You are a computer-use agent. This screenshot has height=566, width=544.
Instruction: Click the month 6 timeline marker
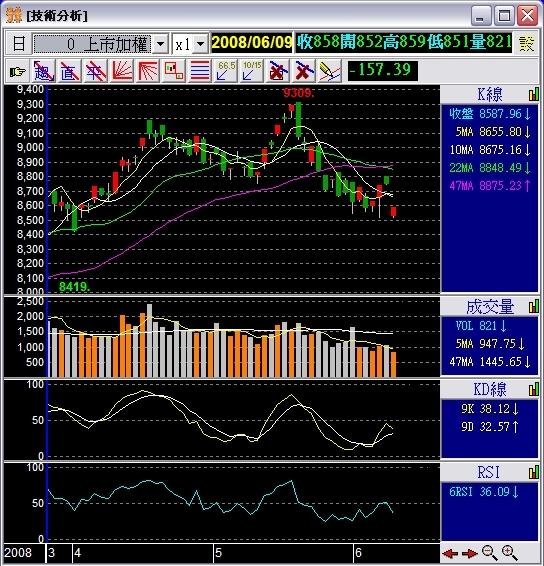point(358,553)
